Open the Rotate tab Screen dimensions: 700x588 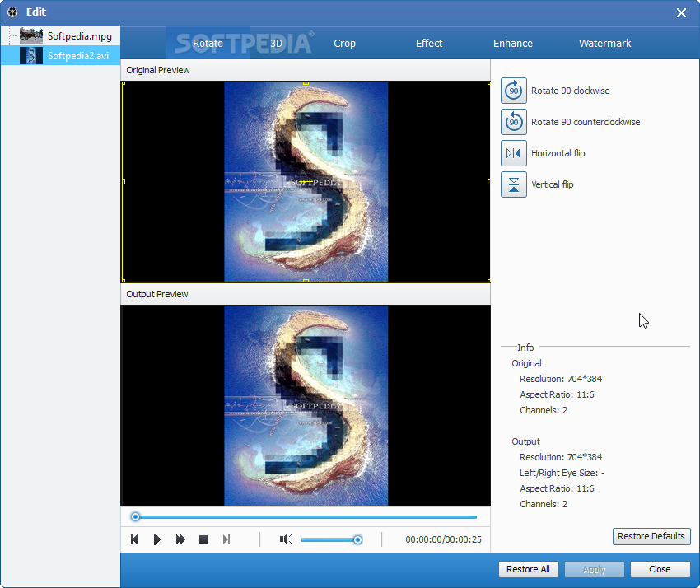coord(208,44)
